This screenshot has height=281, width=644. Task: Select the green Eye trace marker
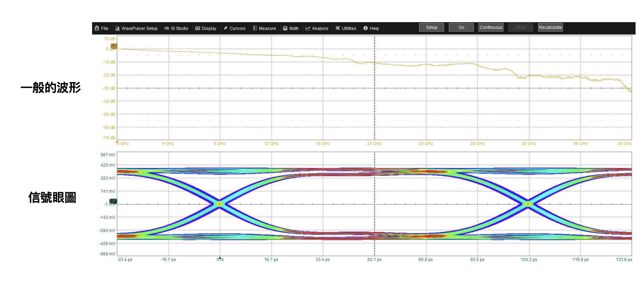113,201
